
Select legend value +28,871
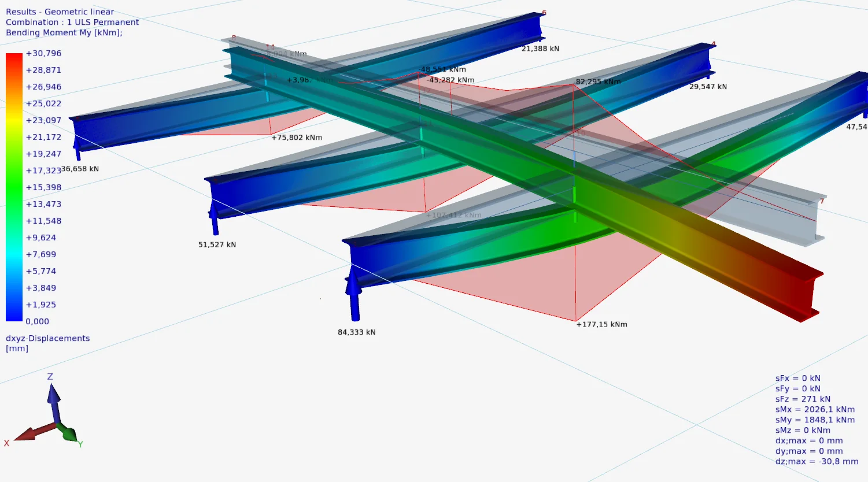43,70
